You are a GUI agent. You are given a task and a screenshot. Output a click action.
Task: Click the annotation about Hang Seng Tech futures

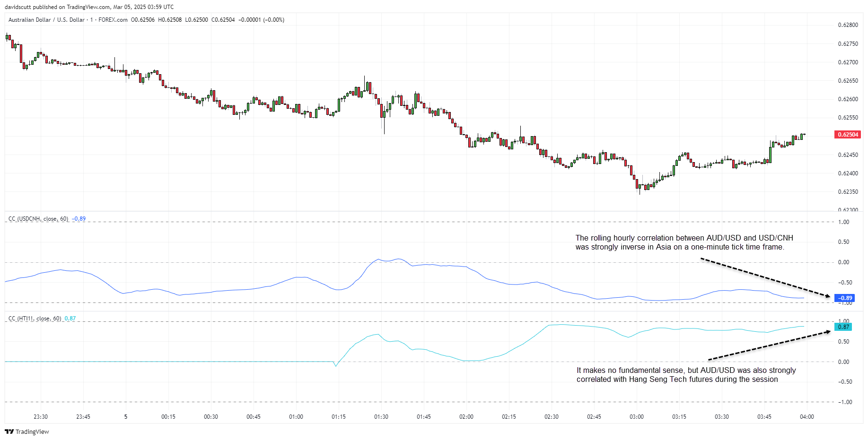pyautogui.click(x=686, y=375)
